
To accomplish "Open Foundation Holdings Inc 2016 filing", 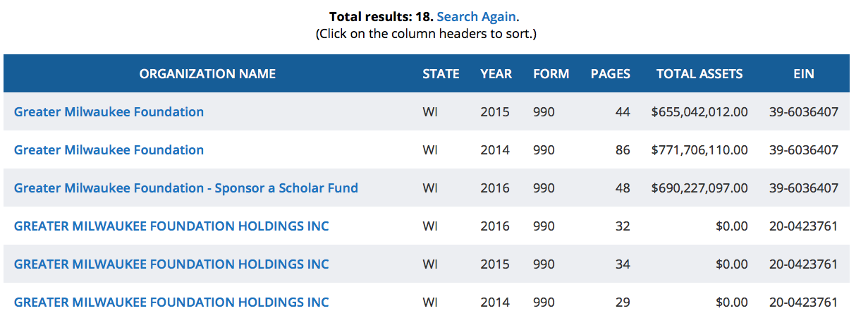I will point(171,226).
